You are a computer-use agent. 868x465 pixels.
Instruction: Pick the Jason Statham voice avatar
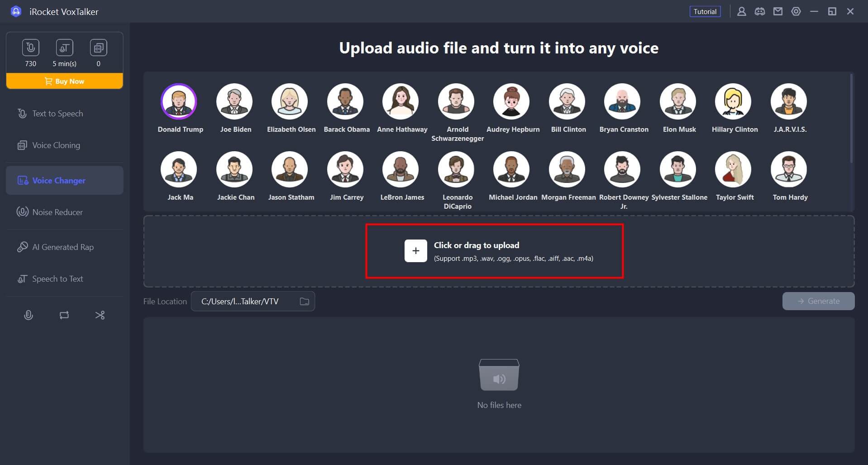[290, 169]
